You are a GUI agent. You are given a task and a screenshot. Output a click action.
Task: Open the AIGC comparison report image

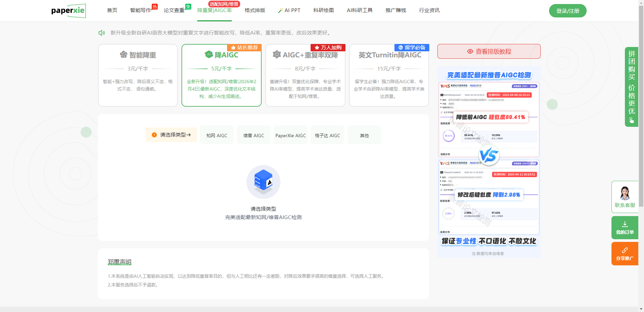489,162
